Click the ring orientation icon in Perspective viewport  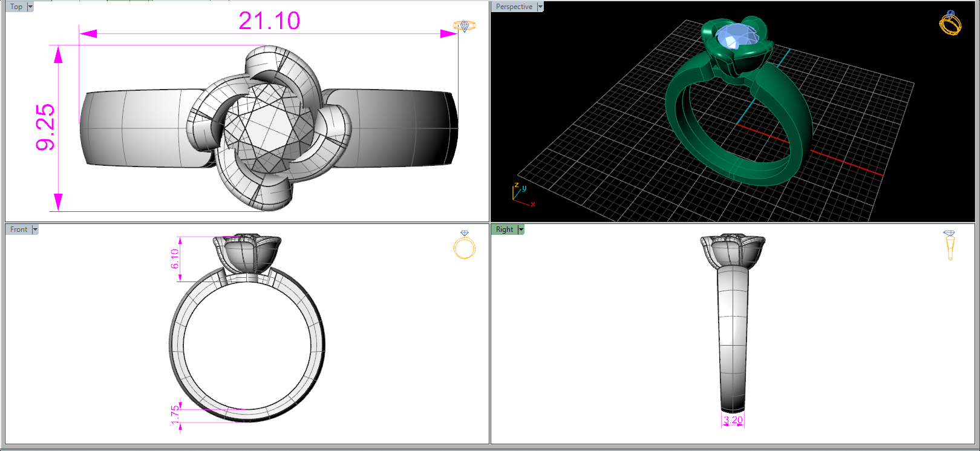[x=950, y=23]
